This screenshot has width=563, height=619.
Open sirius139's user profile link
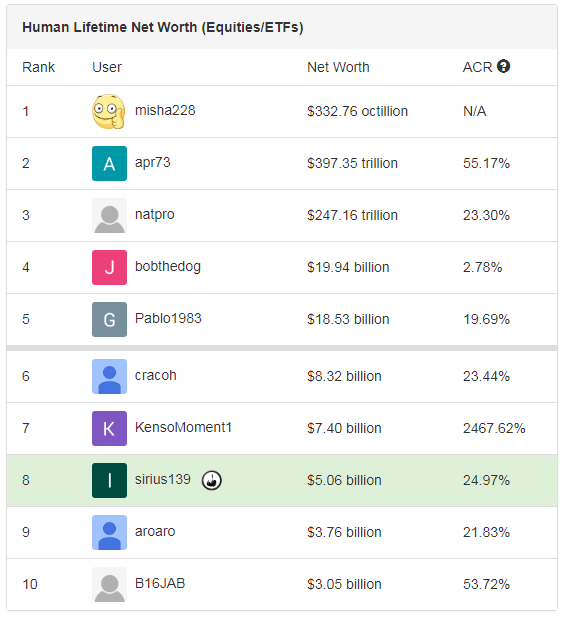163,479
